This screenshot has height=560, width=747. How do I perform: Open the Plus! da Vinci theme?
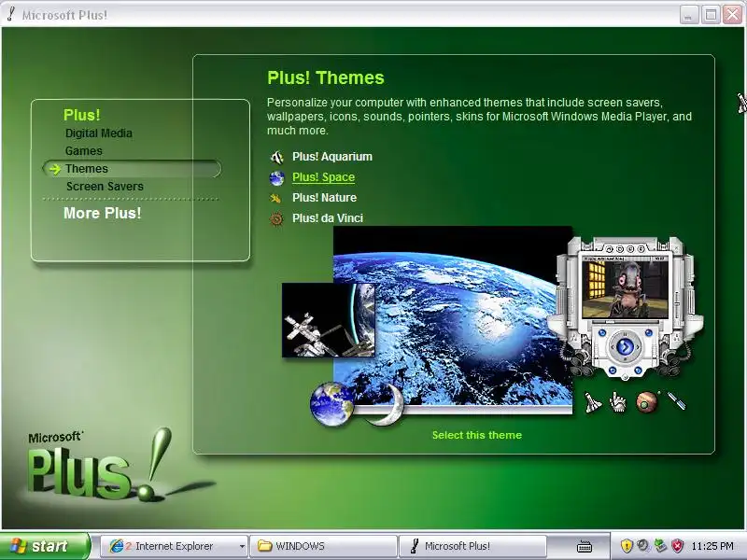(328, 218)
